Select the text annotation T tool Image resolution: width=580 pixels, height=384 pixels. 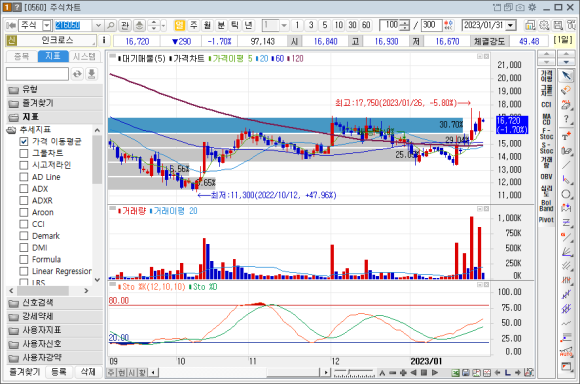[x=566, y=136]
